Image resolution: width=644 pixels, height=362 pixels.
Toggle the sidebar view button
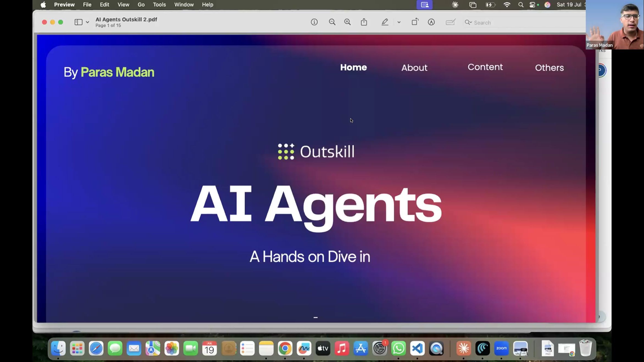tap(78, 22)
